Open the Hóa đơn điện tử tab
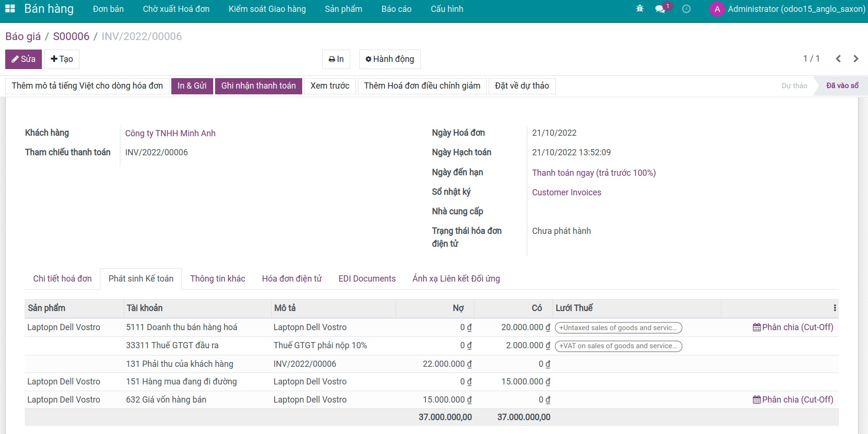The height and width of the screenshot is (434, 868). tap(292, 279)
